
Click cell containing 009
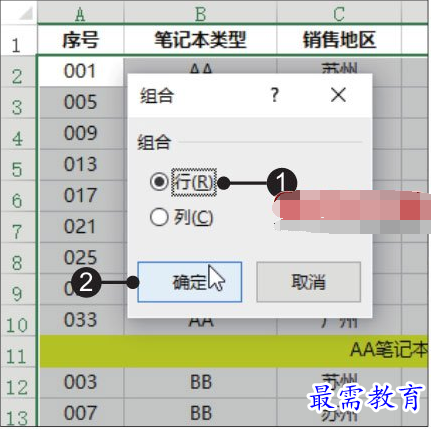click(80, 133)
